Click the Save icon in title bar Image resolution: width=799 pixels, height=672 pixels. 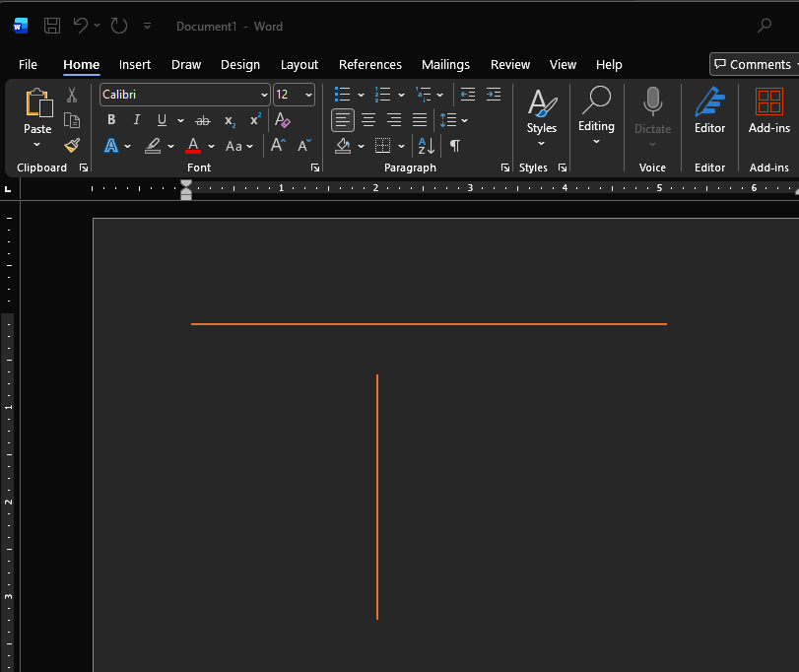(x=52, y=26)
